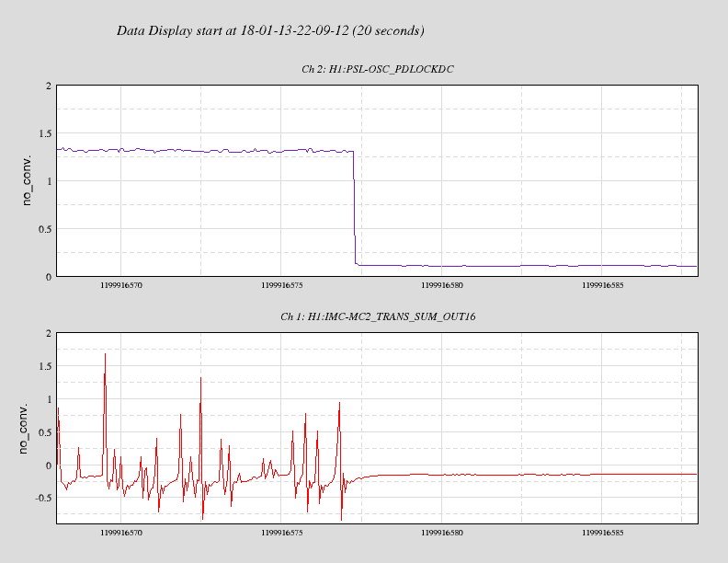Click the 1199916585 tick label under bottom plot
This screenshot has height=563, width=728.
(605, 532)
